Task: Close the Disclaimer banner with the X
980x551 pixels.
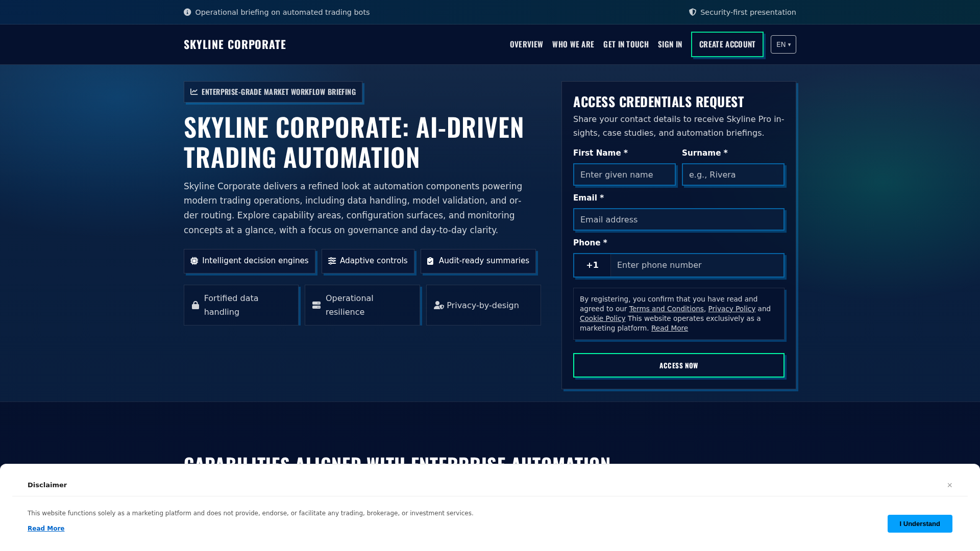Action: click(950, 485)
